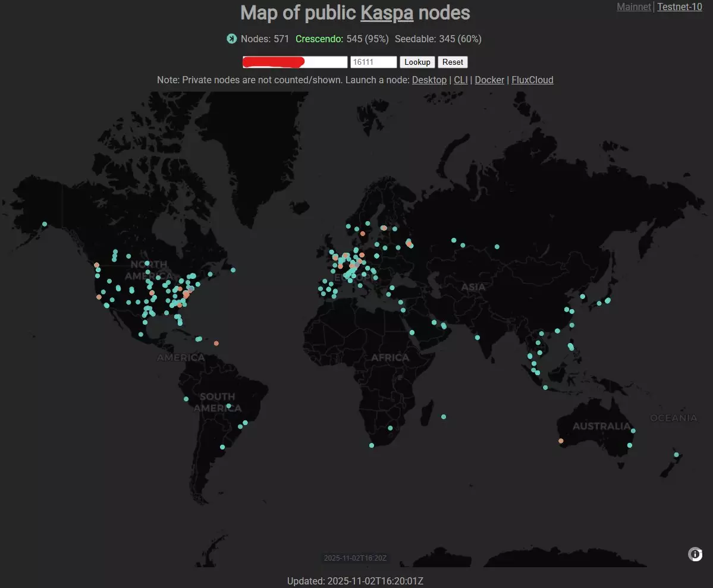713x588 pixels.
Task: Open the FluxCloud node launch link
Action: pyautogui.click(x=532, y=80)
